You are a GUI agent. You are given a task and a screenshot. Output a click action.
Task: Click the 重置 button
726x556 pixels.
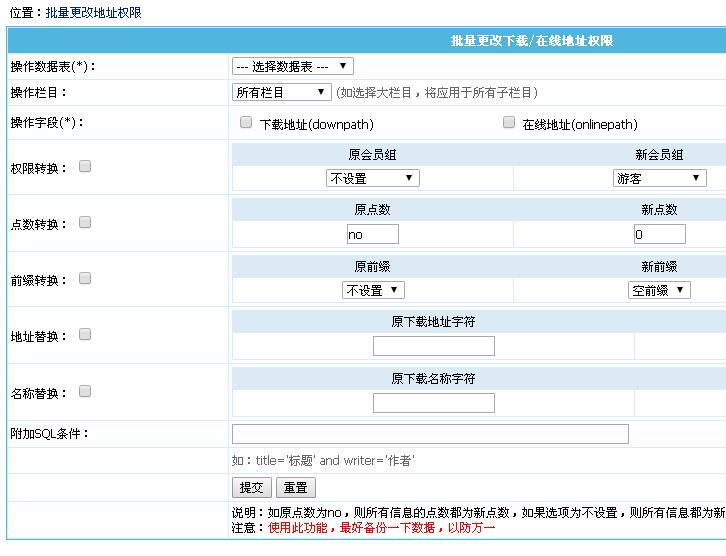[x=296, y=487]
